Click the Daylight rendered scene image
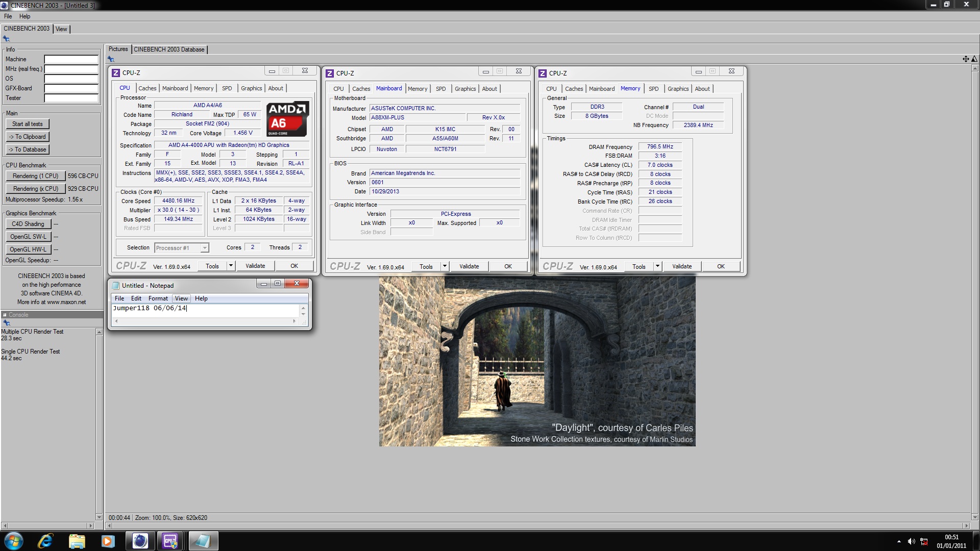 point(537,361)
